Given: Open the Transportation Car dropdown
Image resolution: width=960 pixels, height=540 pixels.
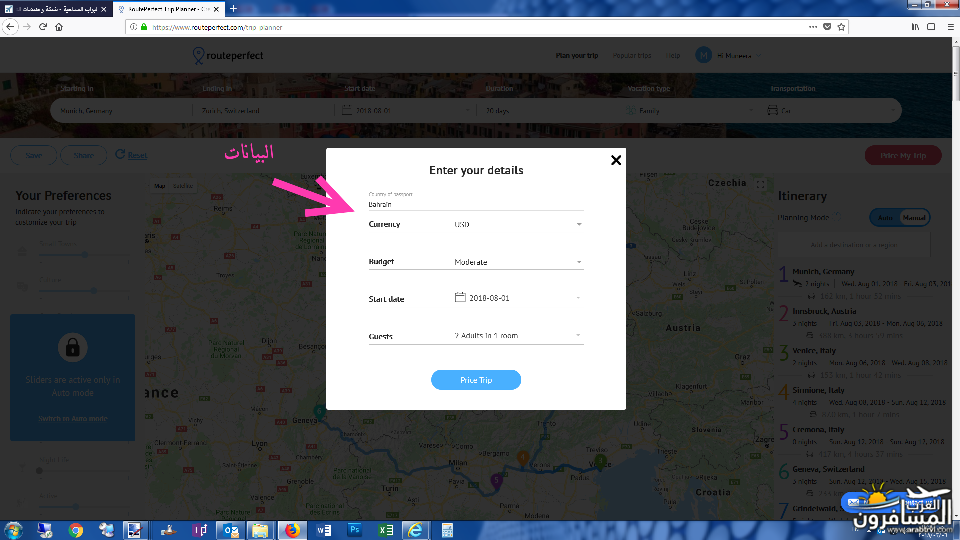Looking at the screenshot, I should (x=831, y=111).
